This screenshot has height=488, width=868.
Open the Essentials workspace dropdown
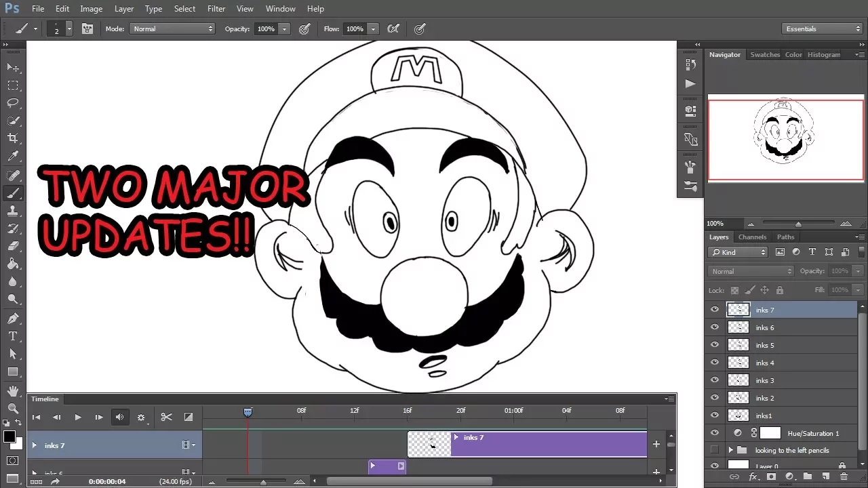point(821,28)
